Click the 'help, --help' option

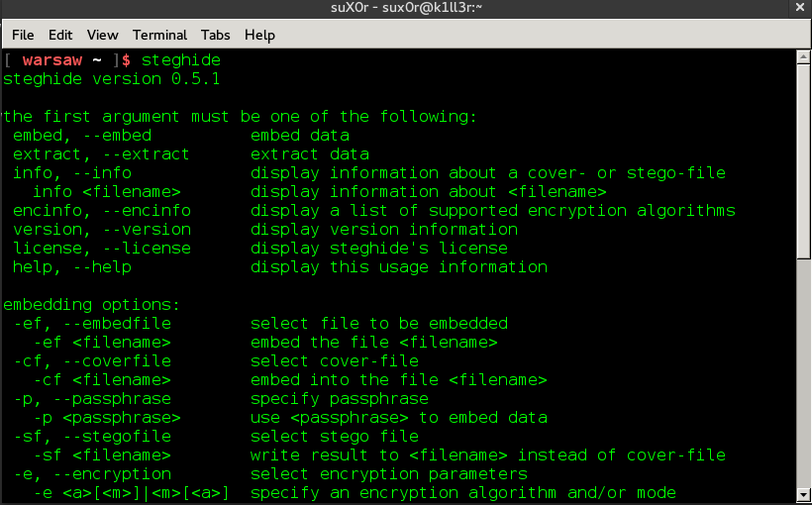point(72,266)
